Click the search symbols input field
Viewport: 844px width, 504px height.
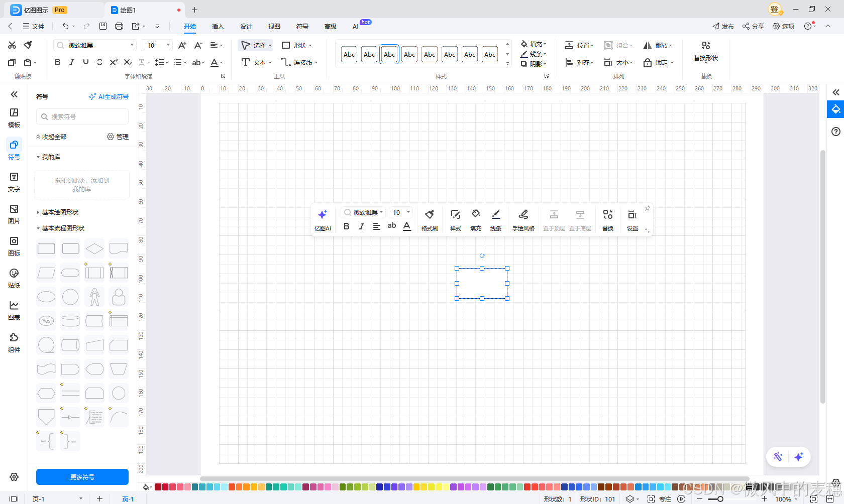(x=82, y=116)
